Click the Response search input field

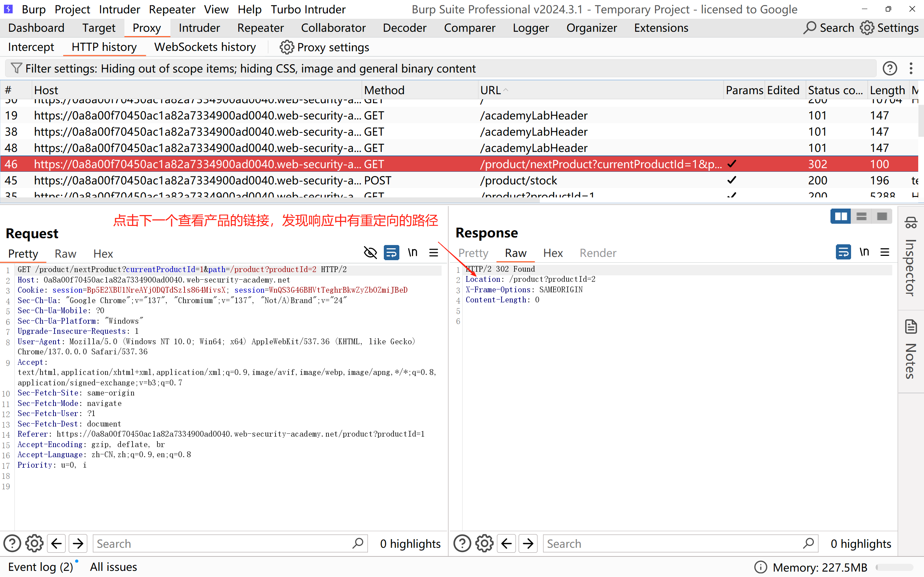tap(672, 543)
